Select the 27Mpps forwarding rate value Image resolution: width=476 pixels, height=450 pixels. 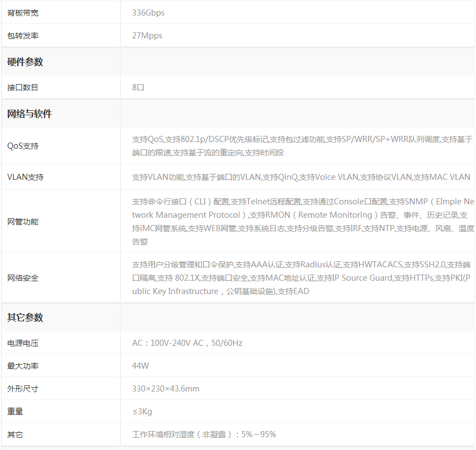click(147, 36)
